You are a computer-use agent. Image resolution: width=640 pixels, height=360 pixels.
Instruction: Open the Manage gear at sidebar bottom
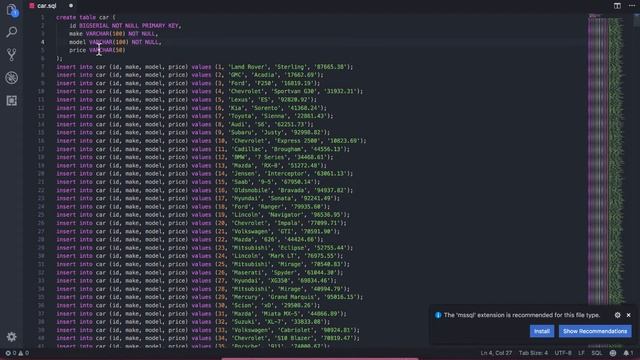[12, 337]
